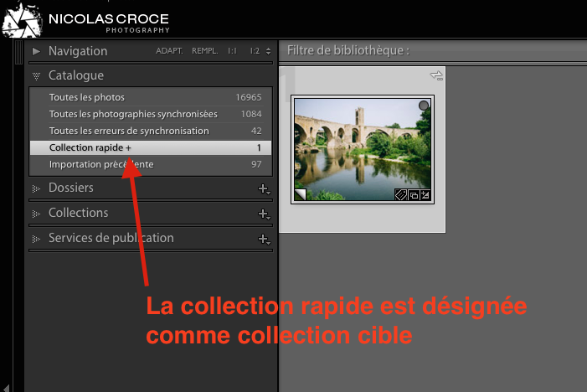Image resolution: width=587 pixels, height=392 pixels.
Task: Select REMPL. zoom level in Navigation
Action: pyautogui.click(x=205, y=51)
